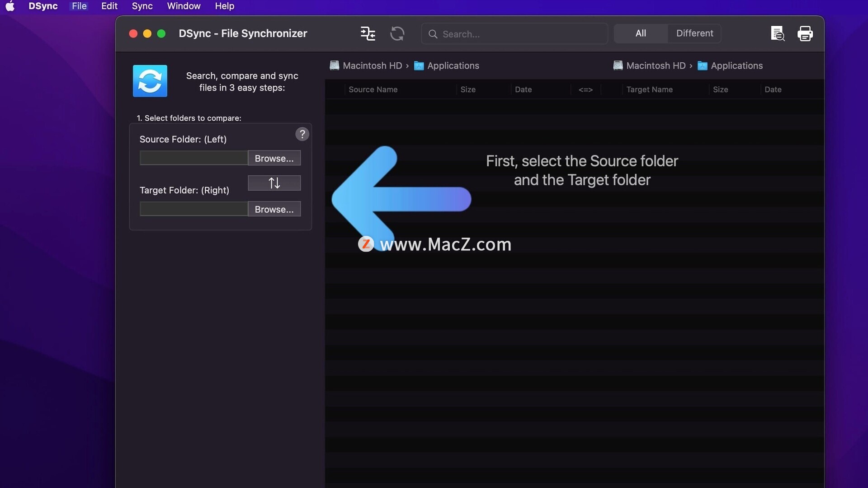Open the File menu

79,6
